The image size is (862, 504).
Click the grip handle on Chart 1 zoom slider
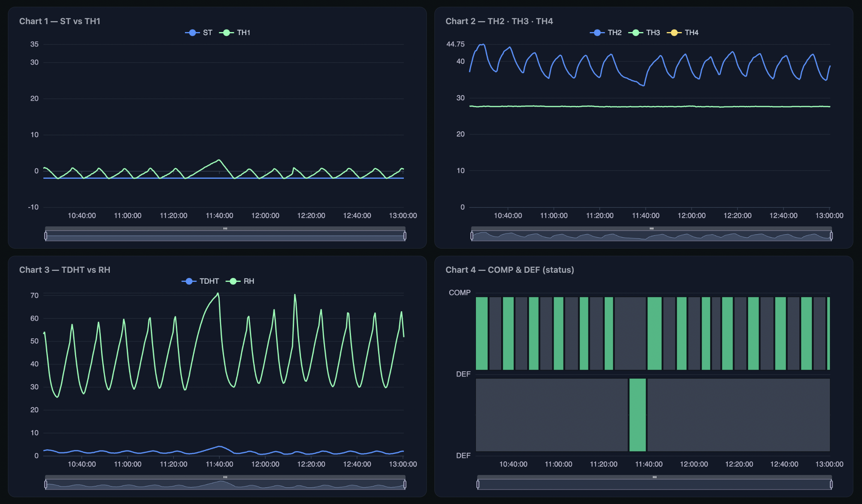pyautogui.click(x=225, y=228)
